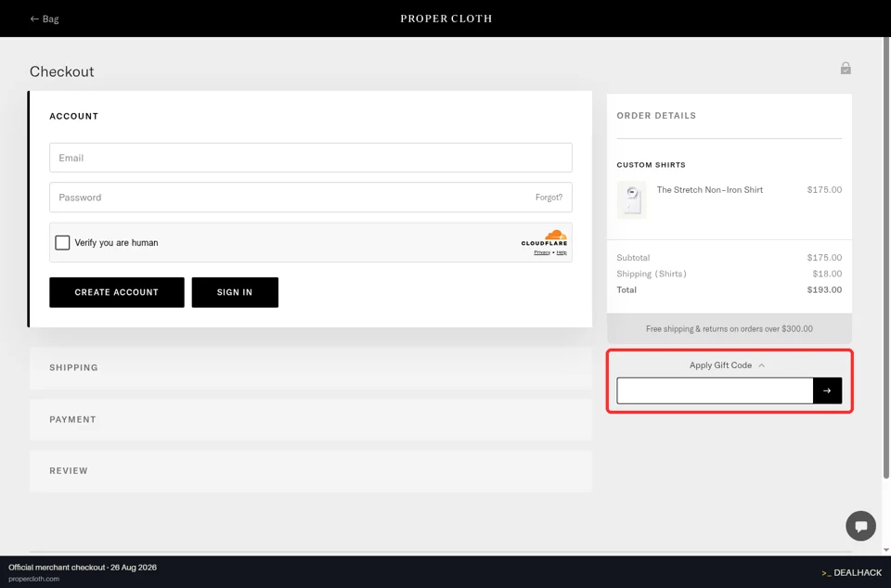Image resolution: width=891 pixels, height=588 pixels.
Task: Check the Verify you are human box
Action: [x=62, y=243]
